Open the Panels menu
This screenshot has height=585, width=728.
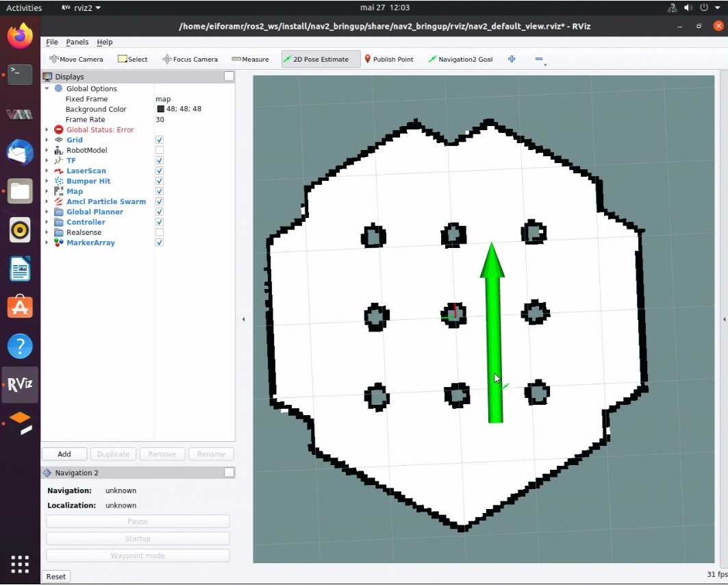click(77, 42)
